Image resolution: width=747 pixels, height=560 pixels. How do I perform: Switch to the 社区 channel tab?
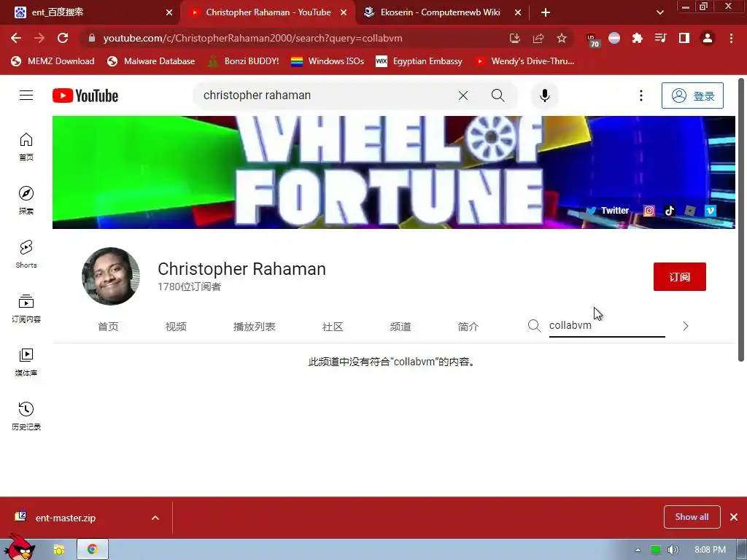tap(333, 327)
